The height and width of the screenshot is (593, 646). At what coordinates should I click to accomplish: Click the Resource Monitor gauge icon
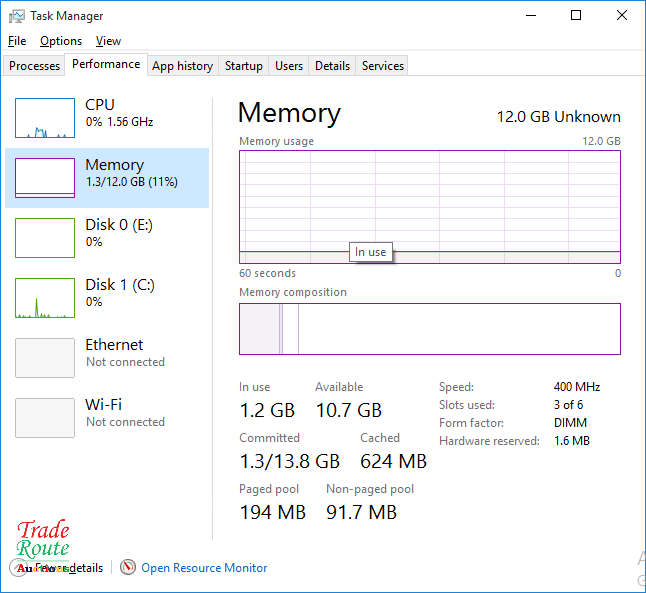(x=128, y=567)
